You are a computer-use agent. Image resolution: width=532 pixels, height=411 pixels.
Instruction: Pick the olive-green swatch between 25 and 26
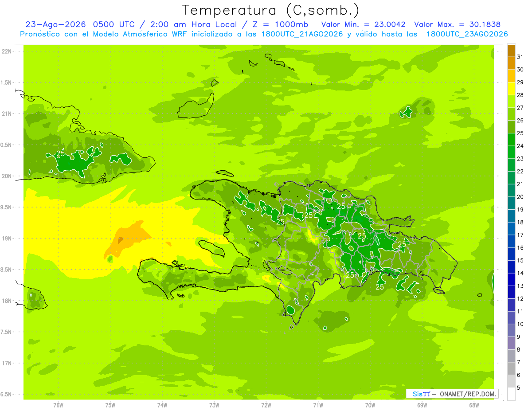pyautogui.click(x=511, y=127)
